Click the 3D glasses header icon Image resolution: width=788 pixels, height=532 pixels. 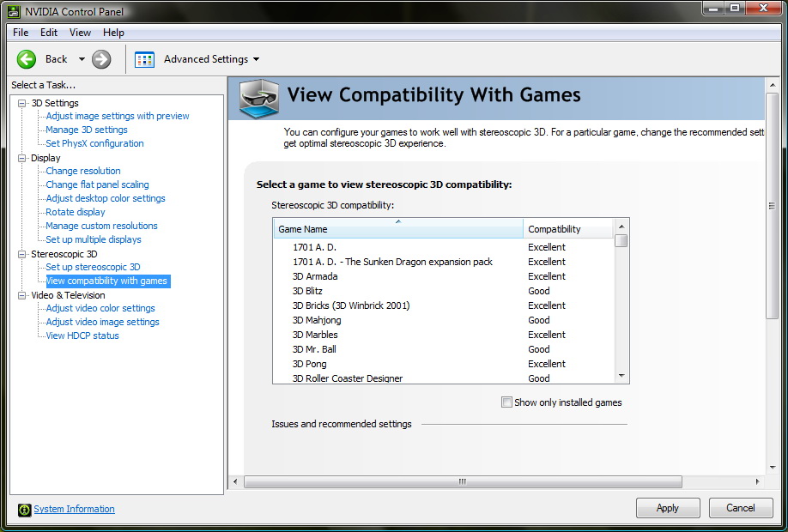(258, 98)
